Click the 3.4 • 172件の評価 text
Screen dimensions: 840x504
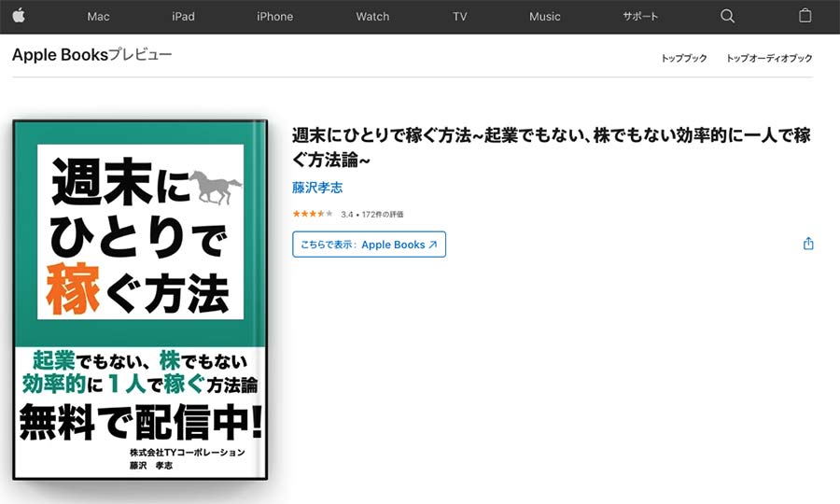372,215
